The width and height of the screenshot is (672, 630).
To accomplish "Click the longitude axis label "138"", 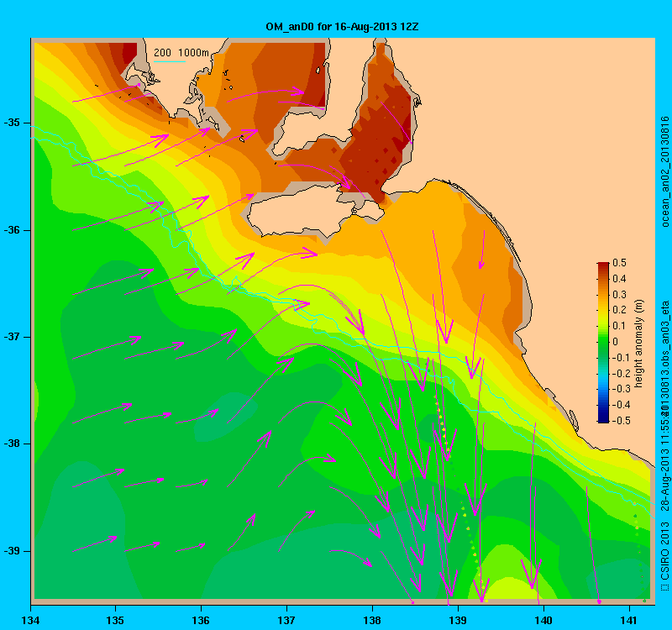I will coord(372,620).
